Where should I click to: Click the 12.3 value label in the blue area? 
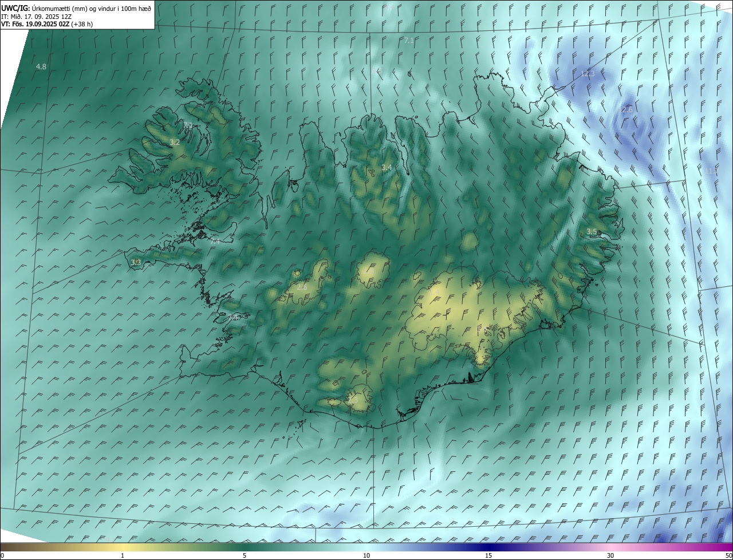point(588,74)
